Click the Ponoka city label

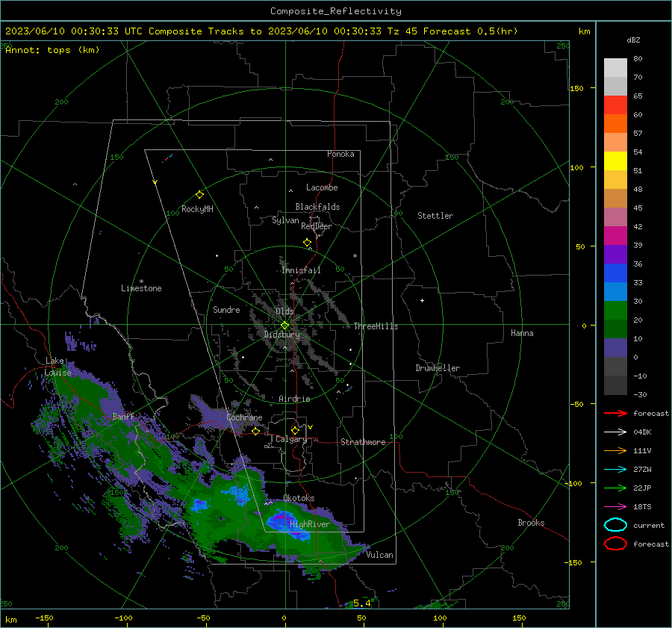(340, 154)
